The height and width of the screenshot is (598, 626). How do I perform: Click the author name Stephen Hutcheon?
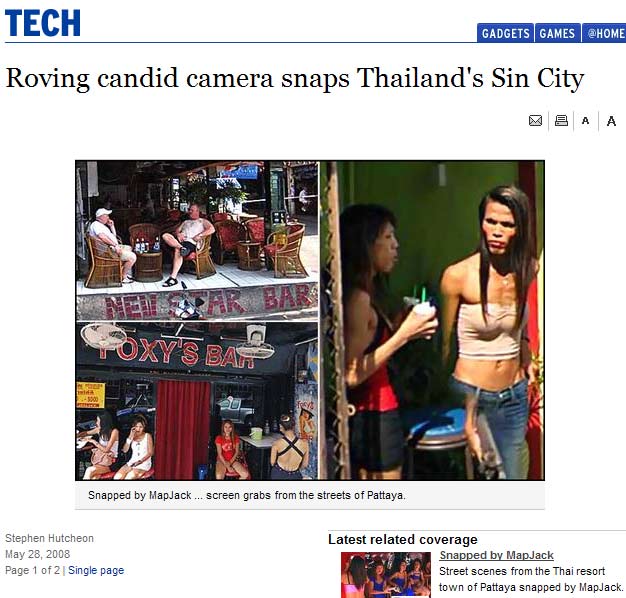pyautogui.click(x=50, y=538)
